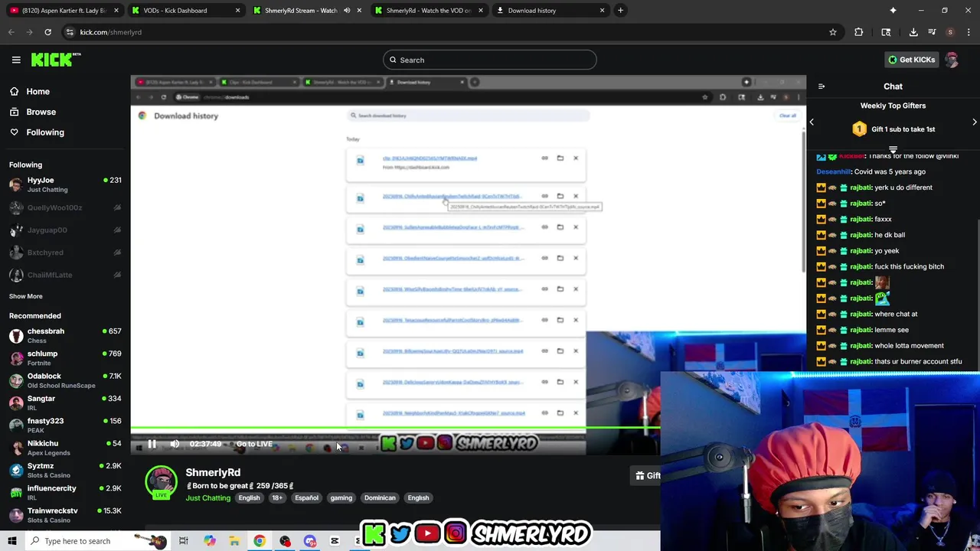Open Copilot from taskbar

pos(209,541)
